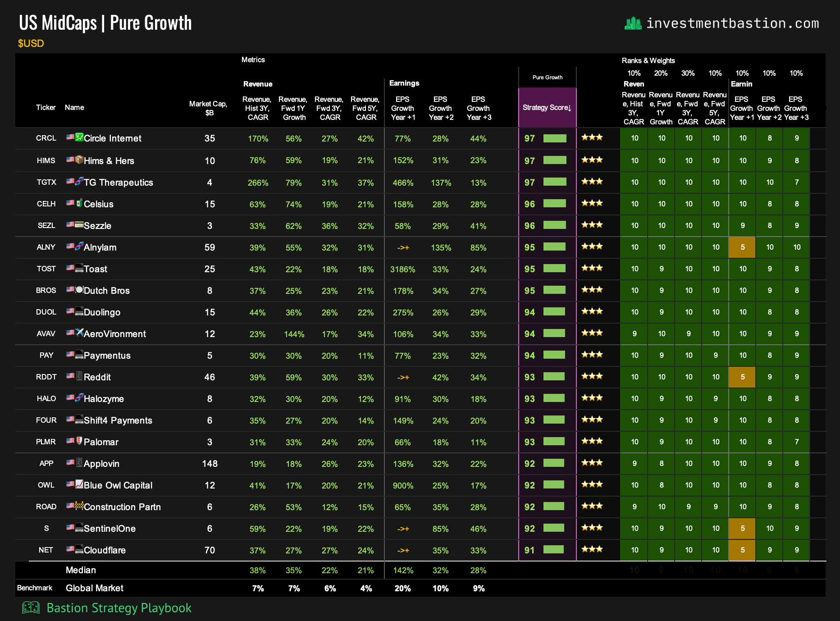Click Toast's 3186% EPS growth value

[x=402, y=269]
